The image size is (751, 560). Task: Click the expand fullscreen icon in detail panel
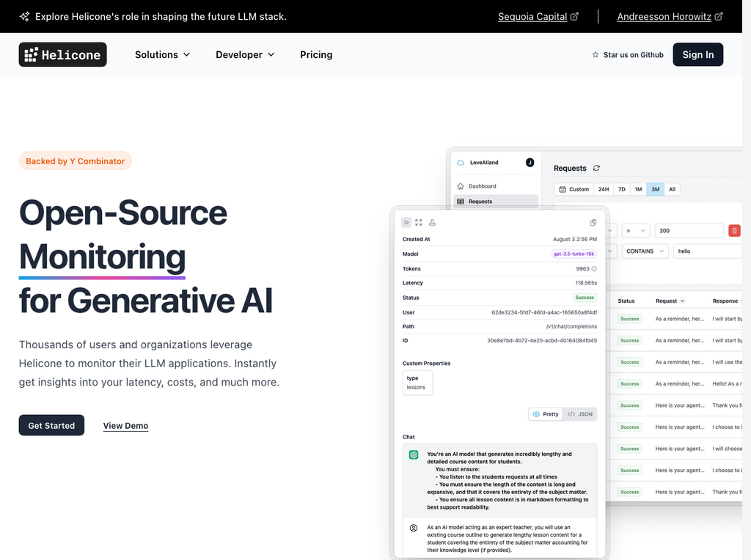419,223
